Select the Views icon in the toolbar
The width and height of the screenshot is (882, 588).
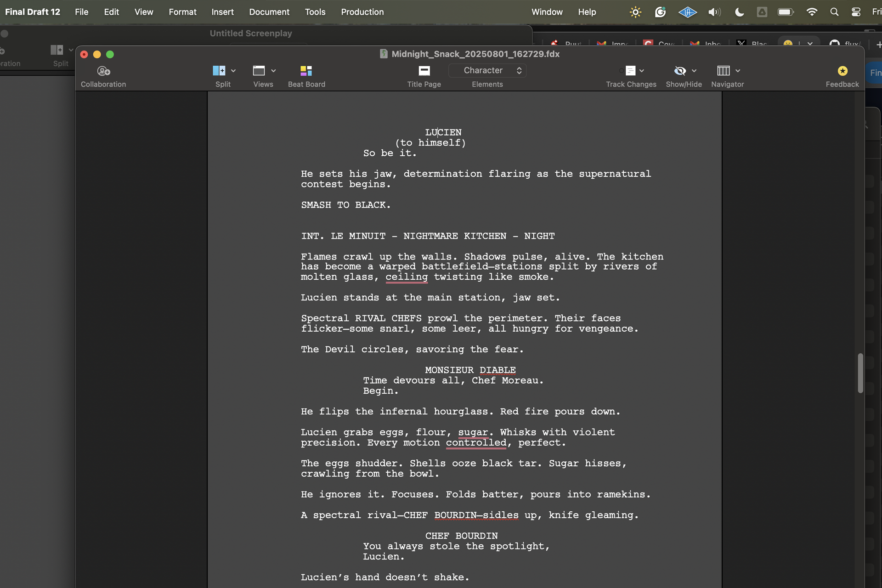pyautogui.click(x=260, y=71)
